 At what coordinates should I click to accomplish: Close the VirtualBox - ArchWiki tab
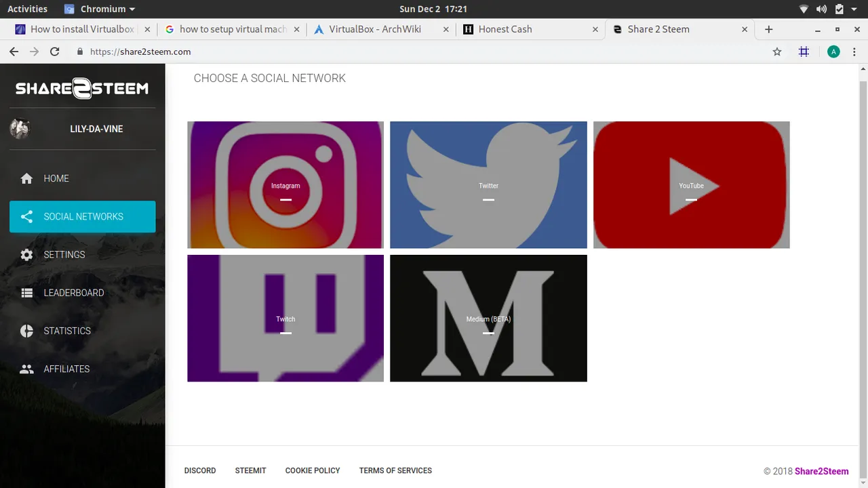pos(446,29)
